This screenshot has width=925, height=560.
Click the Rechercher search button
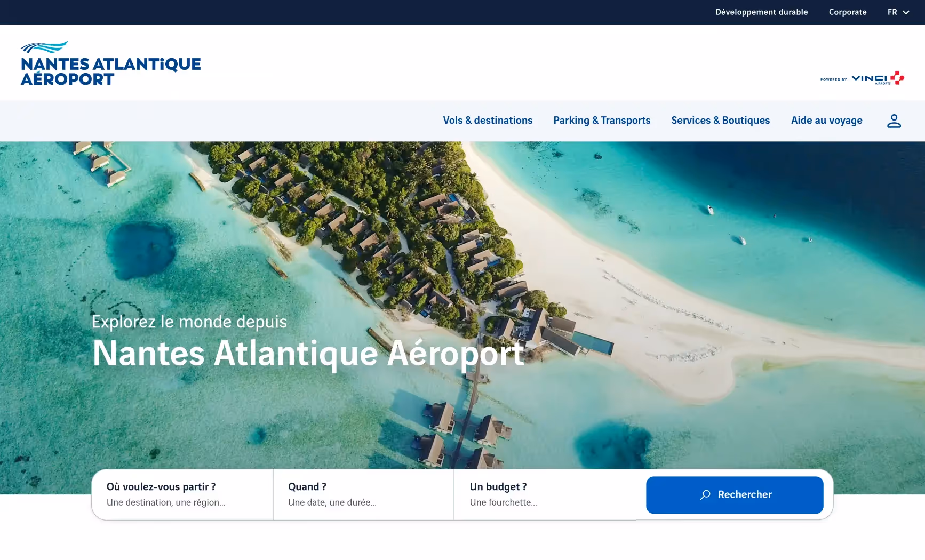tap(735, 495)
